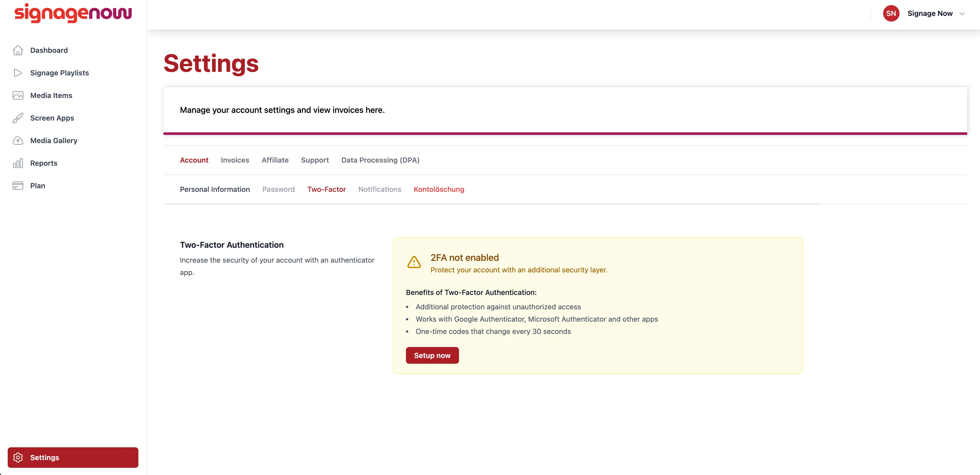Select the Password sub-tab

[x=279, y=190]
